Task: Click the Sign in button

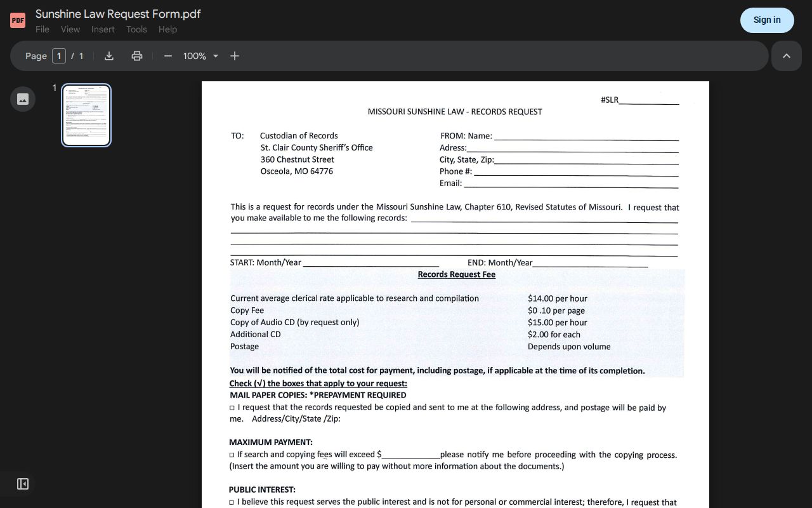Action: click(767, 20)
